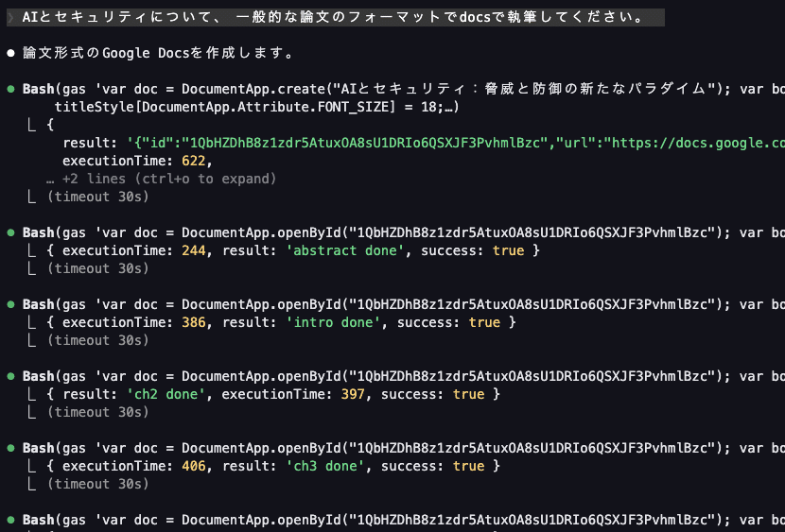Click the prompt chevron before the user message
The image size is (785, 532).
click(x=10, y=18)
